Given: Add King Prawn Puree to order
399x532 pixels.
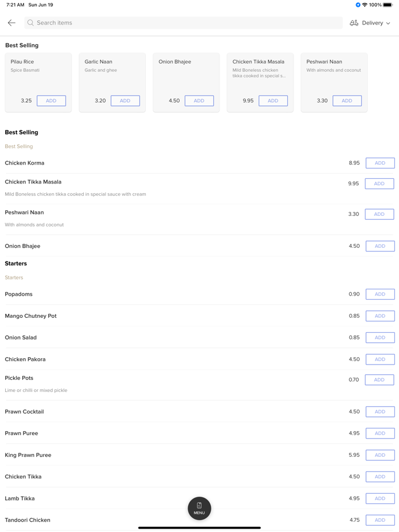Looking at the screenshot, I should (380, 455).
